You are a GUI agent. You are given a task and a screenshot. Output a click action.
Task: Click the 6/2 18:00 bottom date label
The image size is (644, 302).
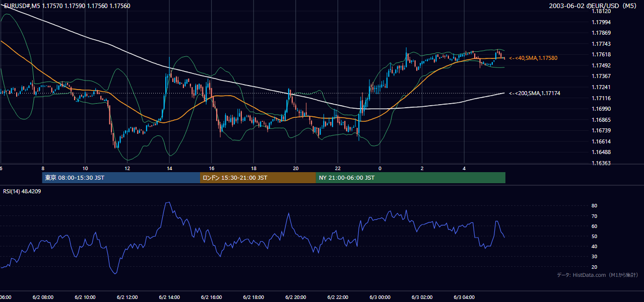click(x=253, y=297)
